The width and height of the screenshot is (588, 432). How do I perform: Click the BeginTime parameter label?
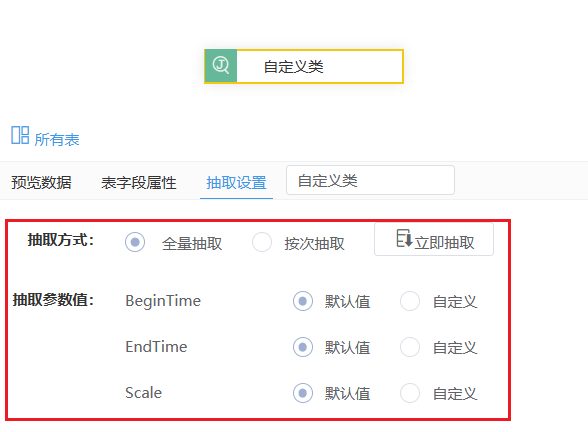tap(163, 301)
